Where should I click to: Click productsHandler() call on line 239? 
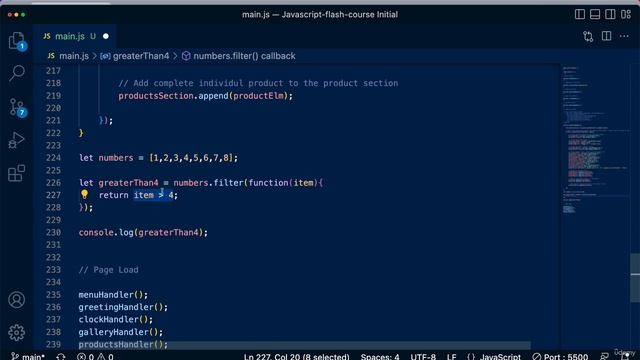(123, 344)
